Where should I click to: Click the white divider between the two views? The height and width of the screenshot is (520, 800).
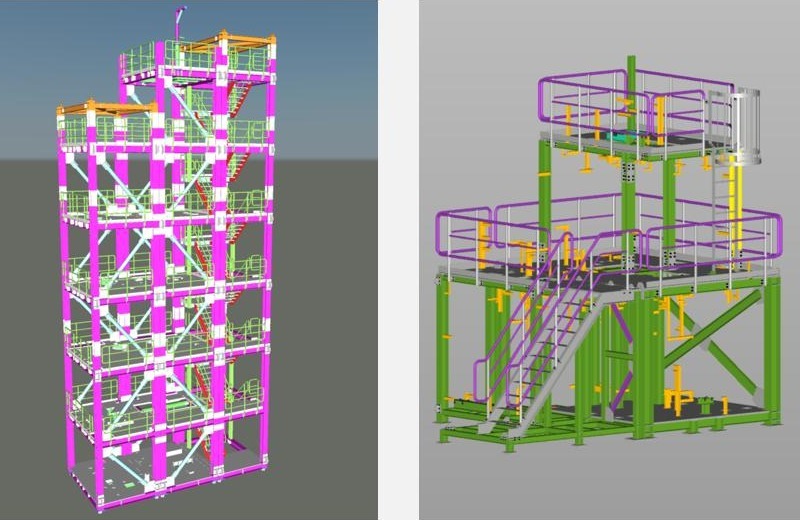click(399, 260)
